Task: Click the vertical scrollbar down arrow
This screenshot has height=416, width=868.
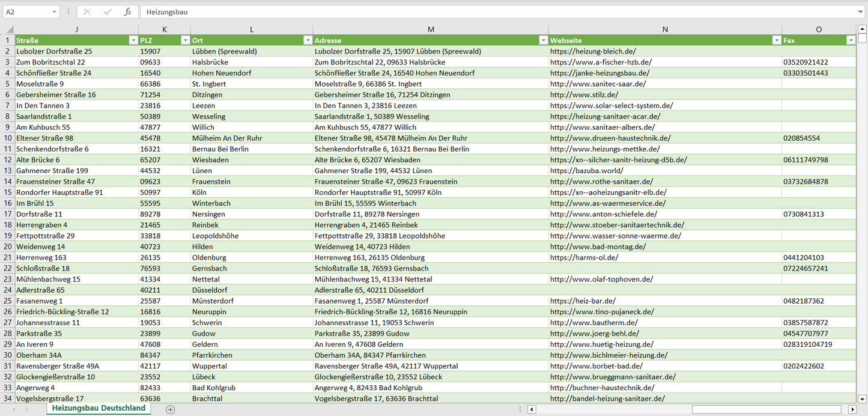Action: (863, 398)
